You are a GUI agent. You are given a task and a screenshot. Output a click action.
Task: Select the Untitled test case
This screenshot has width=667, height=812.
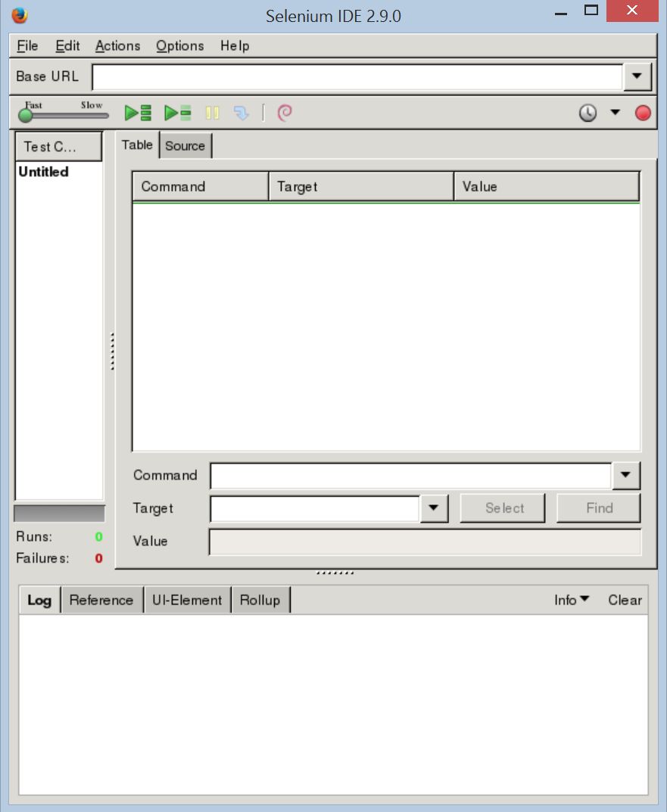(x=43, y=171)
